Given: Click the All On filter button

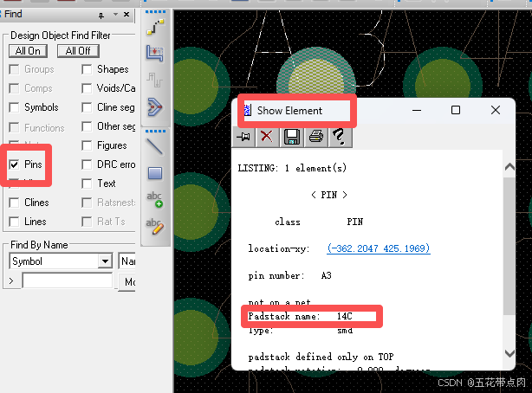Looking at the screenshot, I should [x=29, y=51].
